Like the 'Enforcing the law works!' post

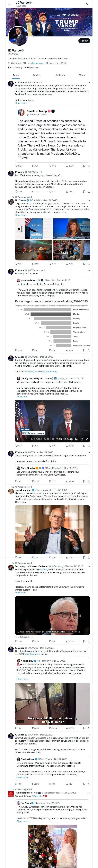(50, 350)
